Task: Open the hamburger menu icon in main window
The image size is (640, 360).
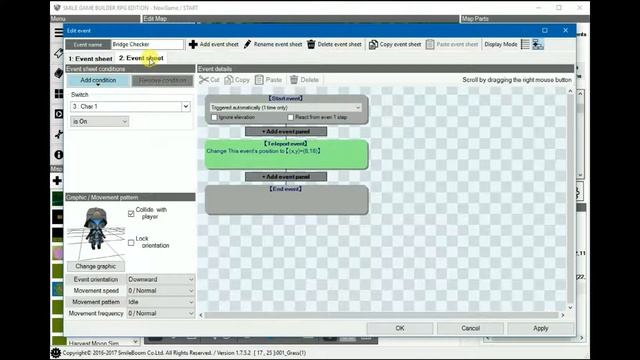Action: coord(59,32)
